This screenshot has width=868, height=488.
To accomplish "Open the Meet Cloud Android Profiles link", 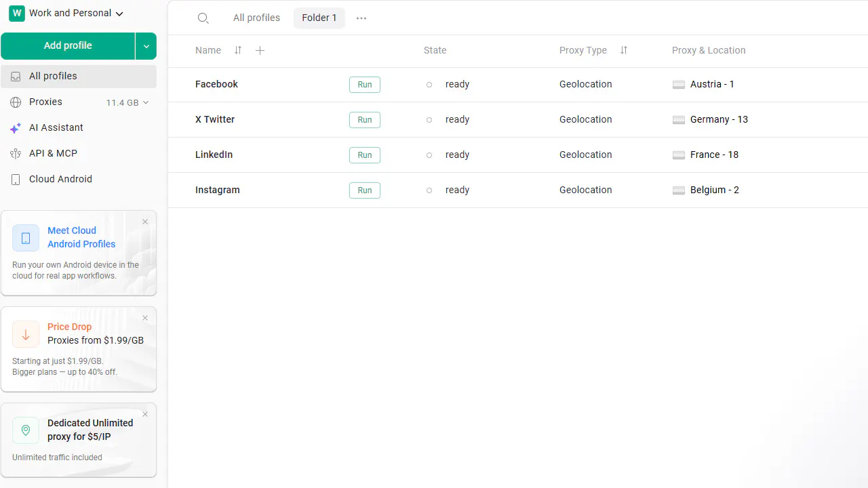I will coord(81,237).
